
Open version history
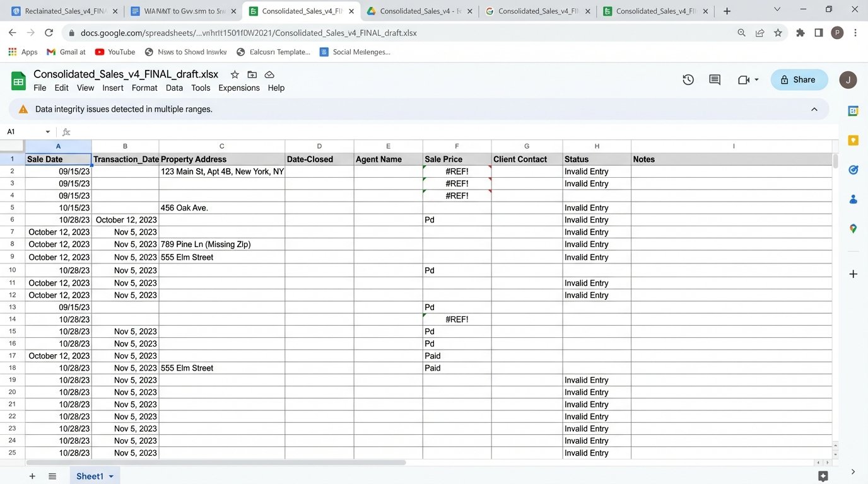tap(688, 79)
